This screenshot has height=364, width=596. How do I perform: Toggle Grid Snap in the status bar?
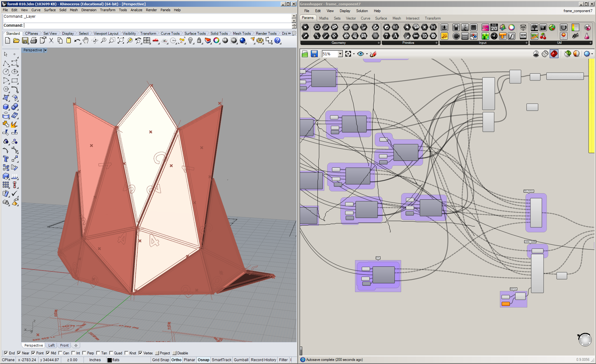click(160, 360)
